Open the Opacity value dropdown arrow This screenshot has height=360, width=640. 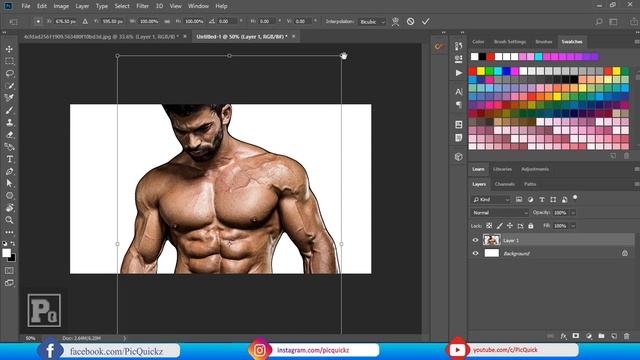coord(573,213)
